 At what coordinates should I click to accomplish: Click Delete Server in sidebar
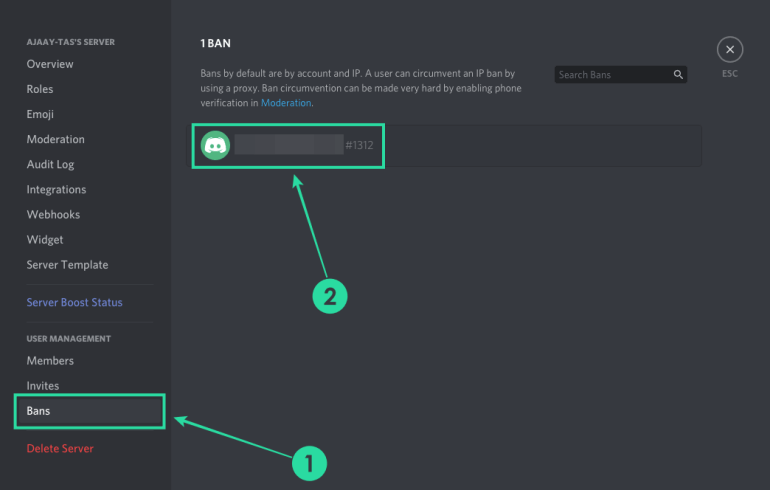click(60, 449)
